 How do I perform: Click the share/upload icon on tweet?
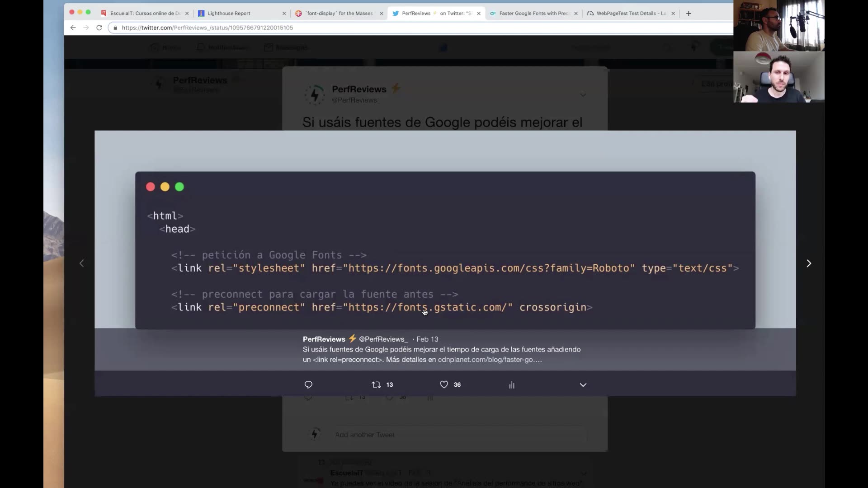(x=582, y=385)
